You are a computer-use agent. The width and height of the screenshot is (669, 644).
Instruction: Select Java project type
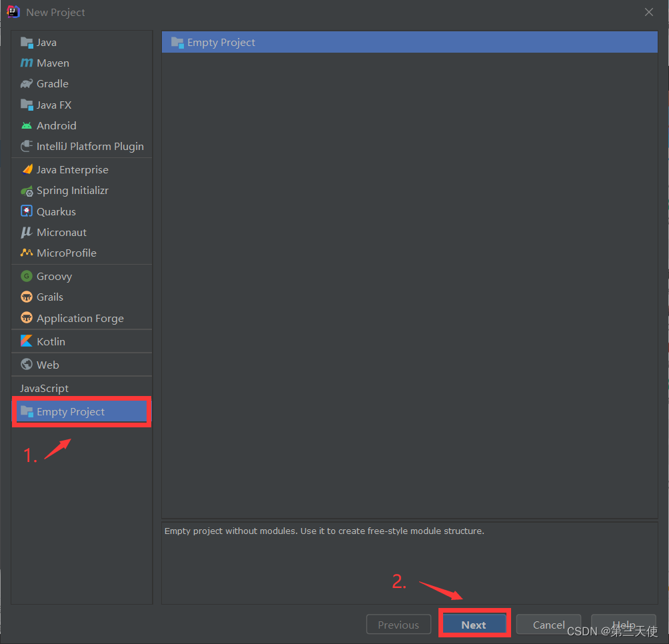(x=81, y=42)
